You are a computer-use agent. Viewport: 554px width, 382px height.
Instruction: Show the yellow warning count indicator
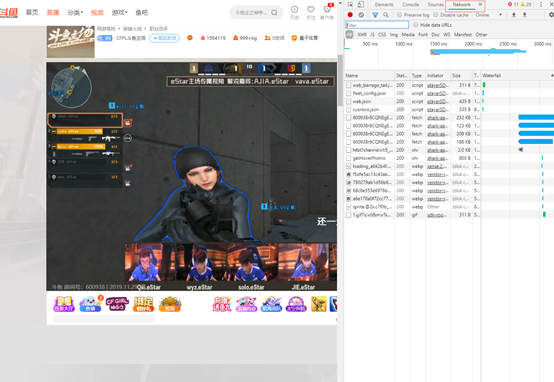(x=526, y=5)
